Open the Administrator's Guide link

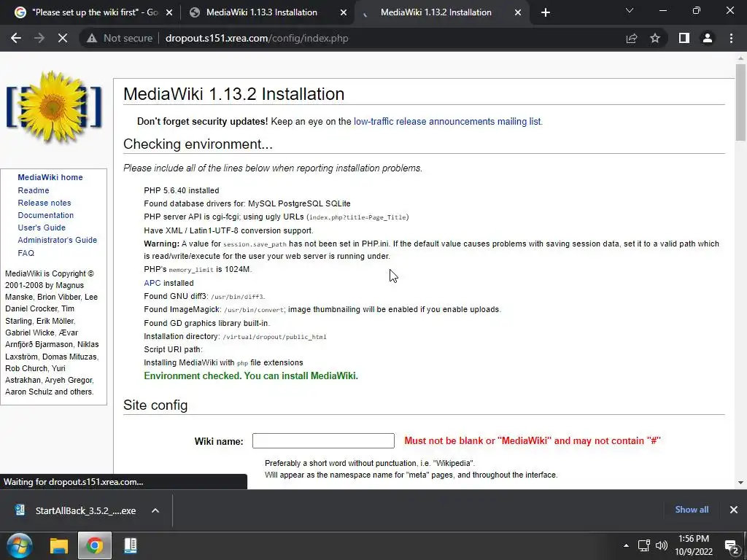click(x=57, y=240)
